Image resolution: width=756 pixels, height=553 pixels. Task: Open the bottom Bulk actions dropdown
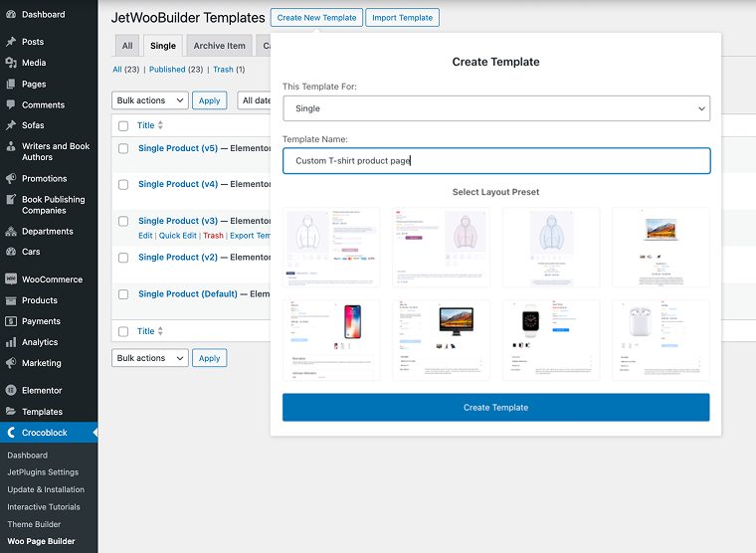point(150,358)
